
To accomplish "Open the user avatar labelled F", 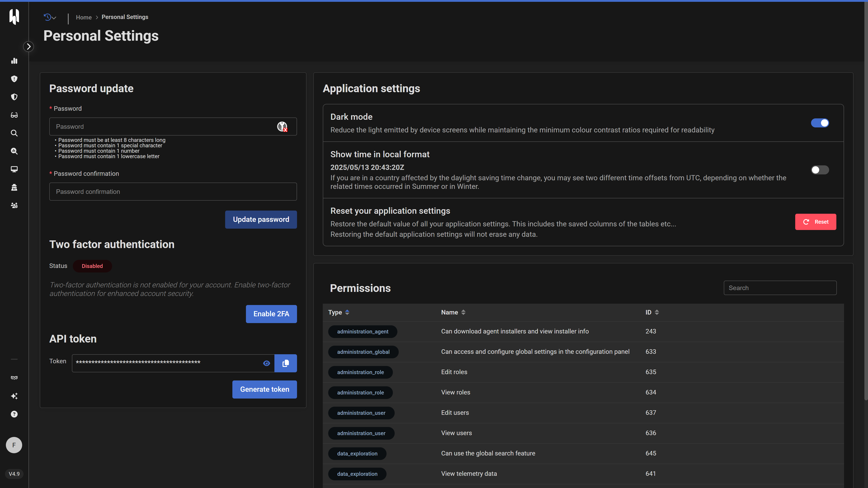I will point(14,445).
